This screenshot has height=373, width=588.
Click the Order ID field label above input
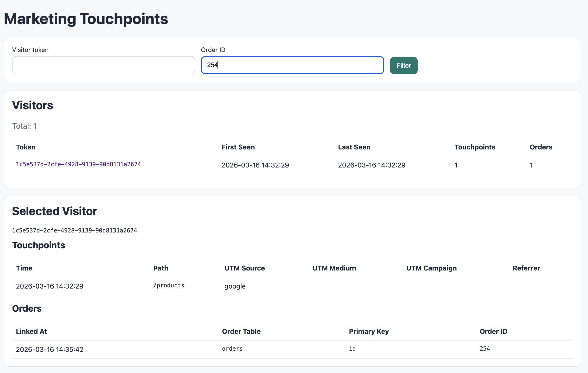(x=213, y=50)
